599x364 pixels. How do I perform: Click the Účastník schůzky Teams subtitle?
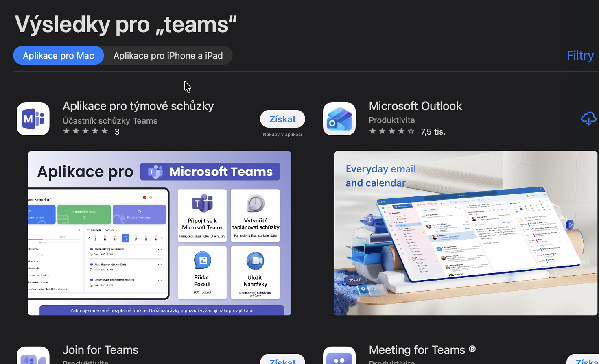click(x=110, y=121)
